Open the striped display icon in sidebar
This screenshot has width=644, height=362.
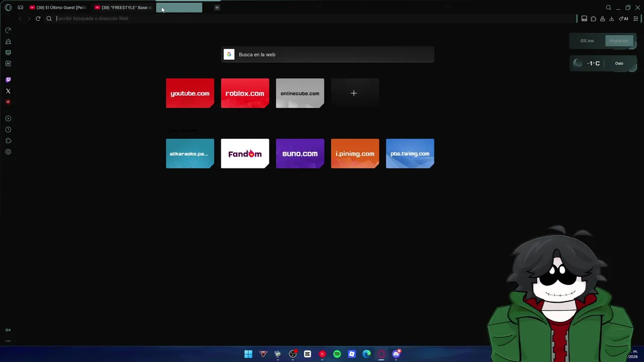click(8, 52)
